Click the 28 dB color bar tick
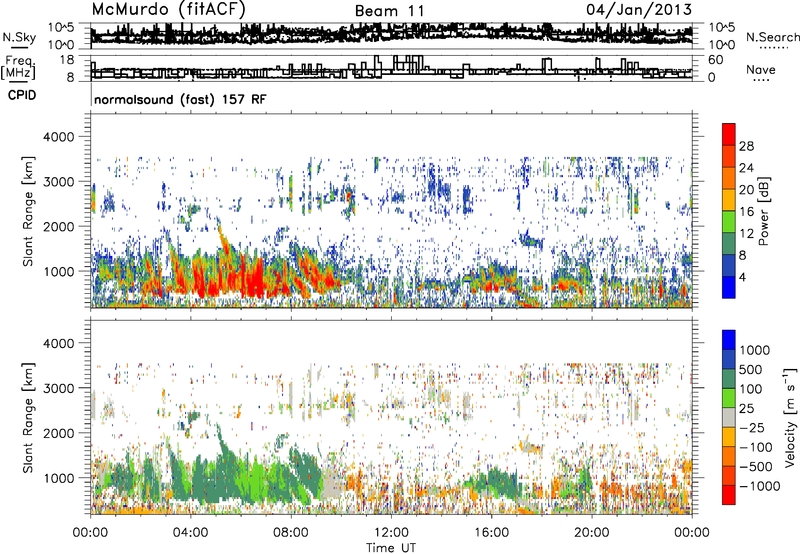Image resolution: width=800 pixels, height=554 pixels. coord(746,146)
